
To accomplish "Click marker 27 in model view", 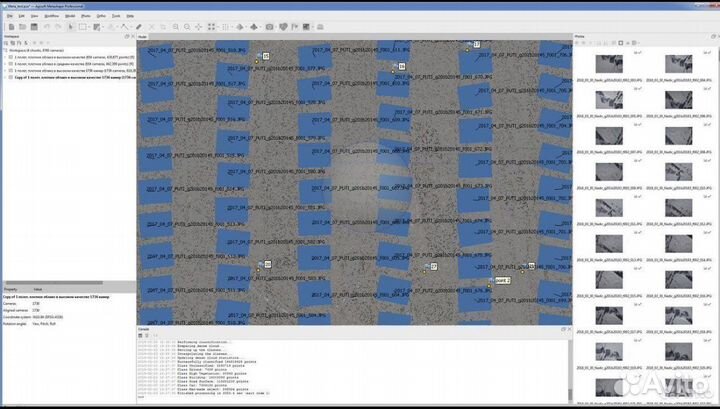I will [433, 266].
